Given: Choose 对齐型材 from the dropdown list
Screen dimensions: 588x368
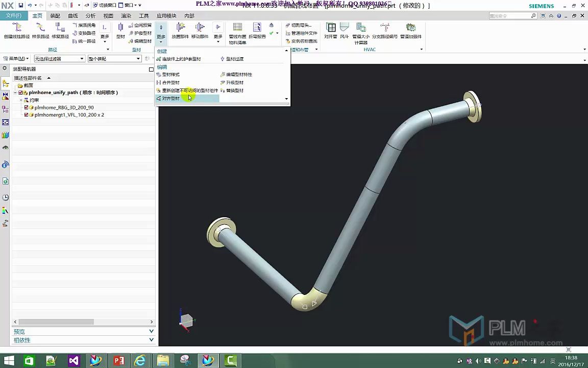Looking at the screenshot, I should pyautogui.click(x=187, y=98).
